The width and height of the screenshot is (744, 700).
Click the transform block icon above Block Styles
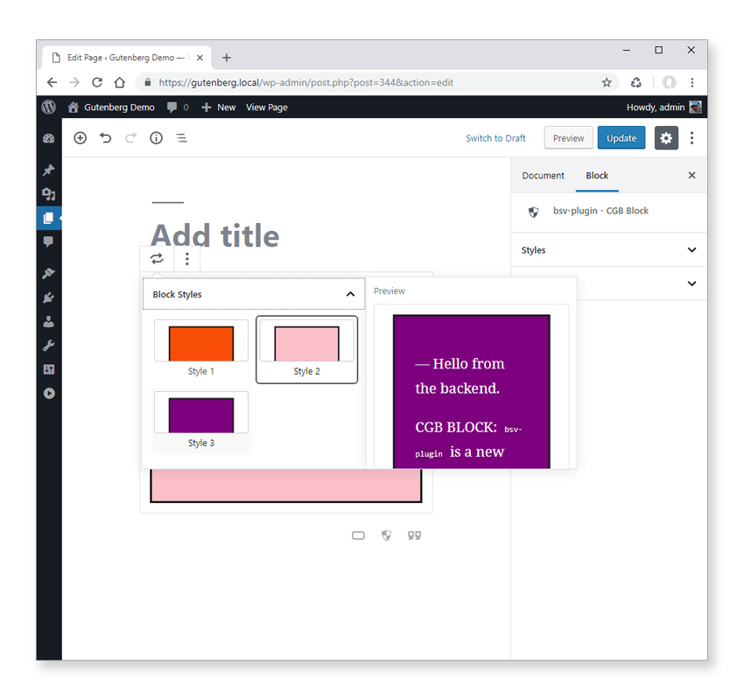pyautogui.click(x=157, y=259)
